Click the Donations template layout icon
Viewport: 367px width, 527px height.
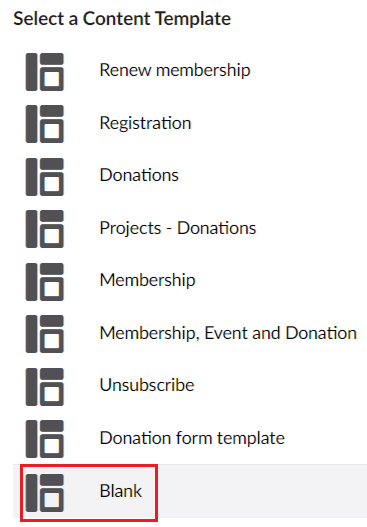(45, 177)
